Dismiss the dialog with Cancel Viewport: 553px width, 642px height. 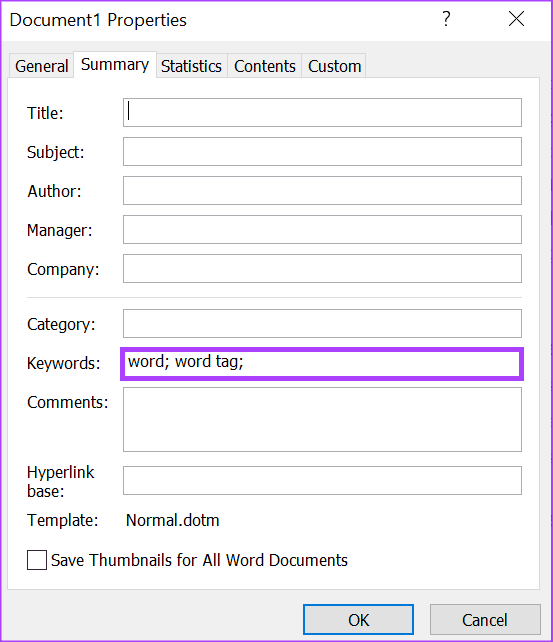[x=485, y=619]
